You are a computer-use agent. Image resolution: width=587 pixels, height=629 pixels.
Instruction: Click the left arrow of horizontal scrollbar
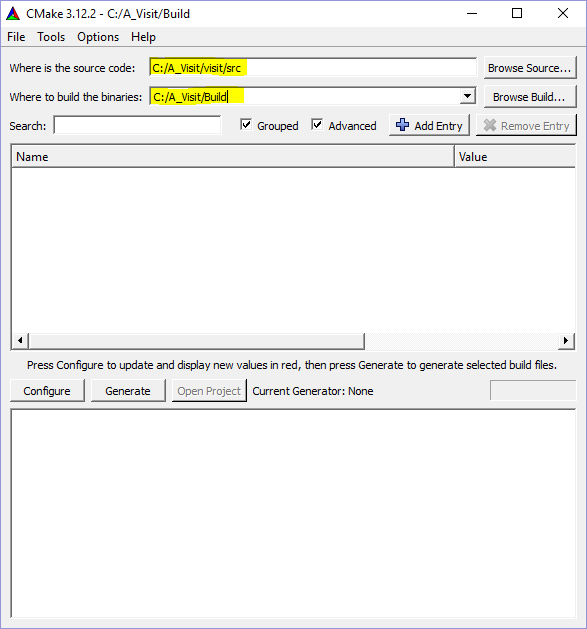point(20,341)
